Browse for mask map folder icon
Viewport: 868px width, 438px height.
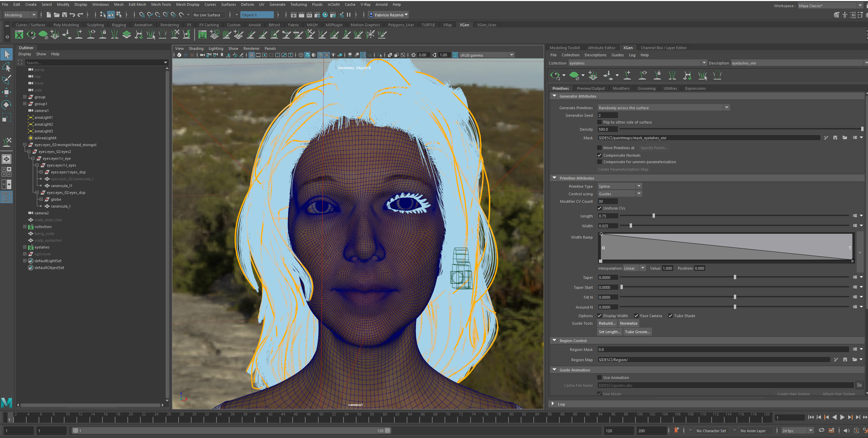(845, 138)
